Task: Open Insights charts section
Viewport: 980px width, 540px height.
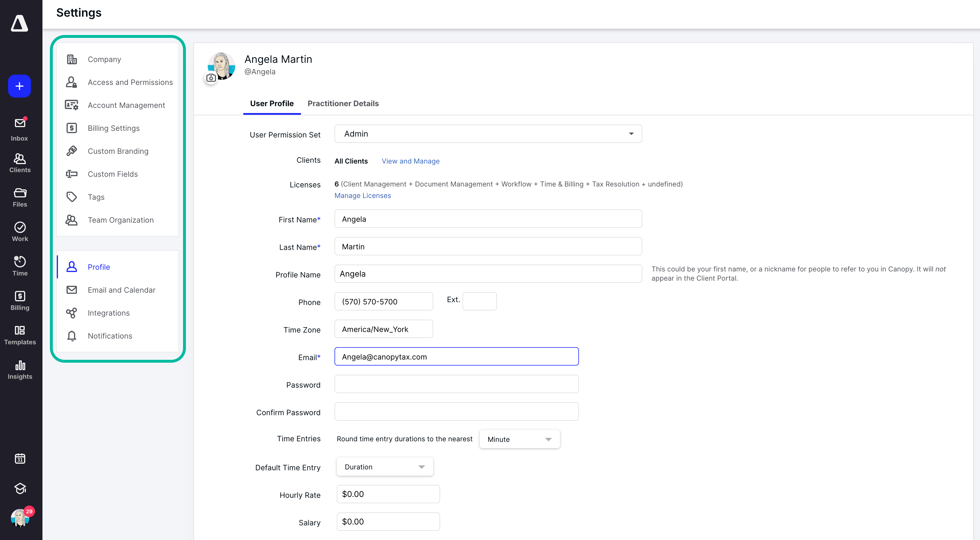Action: pos(20,370)
